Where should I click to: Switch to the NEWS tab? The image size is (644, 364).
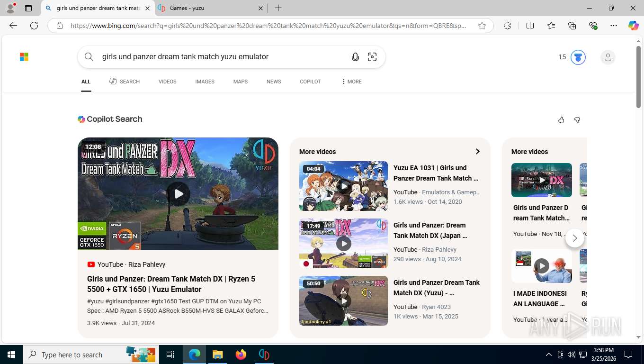[x=274, y=82]
